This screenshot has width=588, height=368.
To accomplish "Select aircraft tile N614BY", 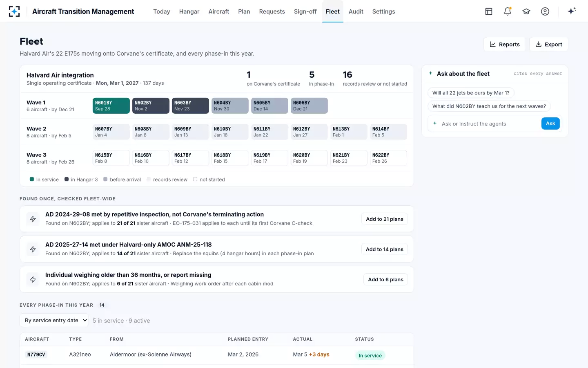I will coord(388,132).
